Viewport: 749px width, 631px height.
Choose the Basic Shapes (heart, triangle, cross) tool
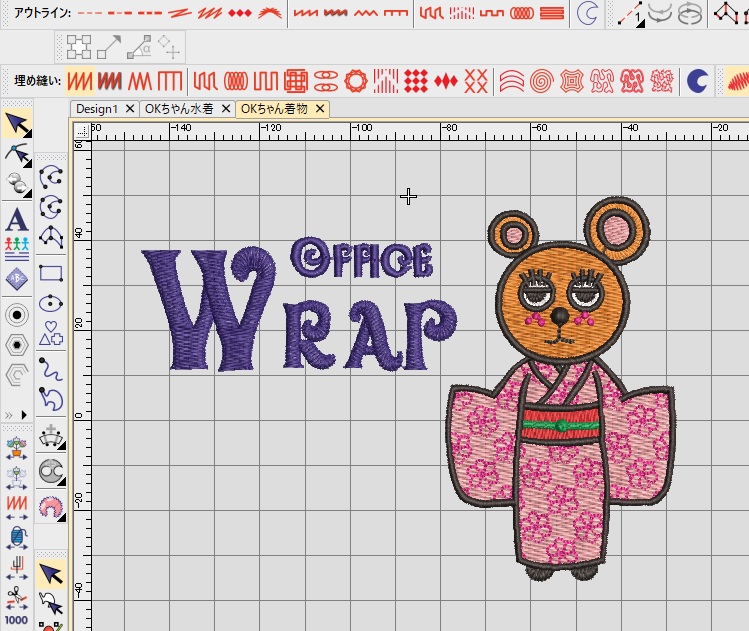(x=51, y=333)
